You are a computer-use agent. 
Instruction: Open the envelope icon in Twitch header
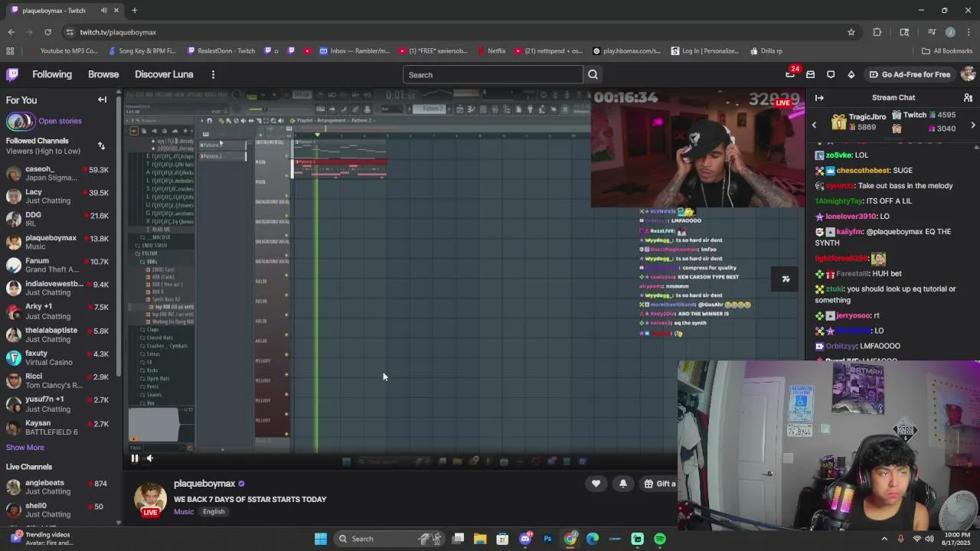pyautogui.click(x=810, y=74)
